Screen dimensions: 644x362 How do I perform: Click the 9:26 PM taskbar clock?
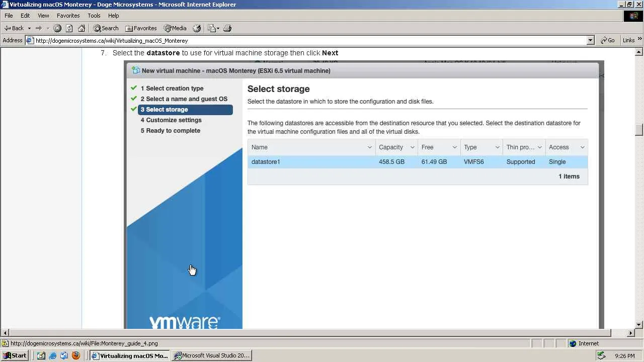point(624,356)
